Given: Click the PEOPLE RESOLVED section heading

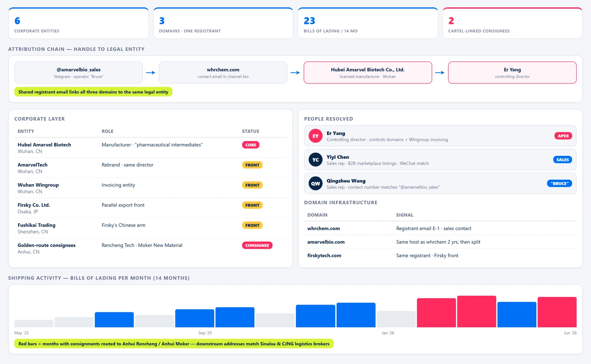Looking at the screenshot, I should (328, 119).
